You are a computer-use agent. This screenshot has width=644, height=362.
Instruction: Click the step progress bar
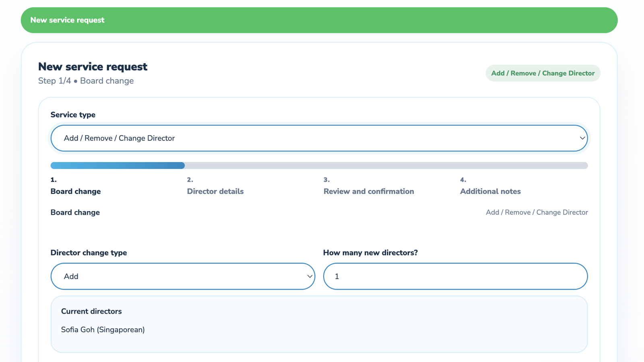coord(319,165)
